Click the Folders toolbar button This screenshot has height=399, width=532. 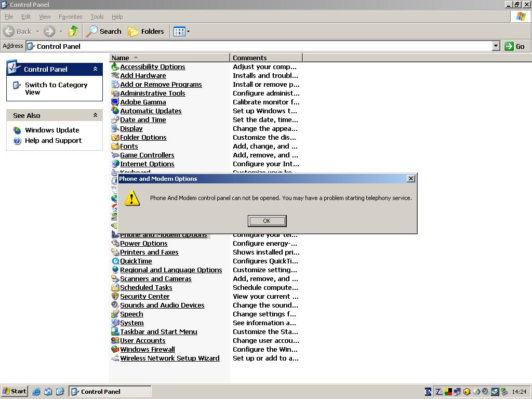[146, 32]
